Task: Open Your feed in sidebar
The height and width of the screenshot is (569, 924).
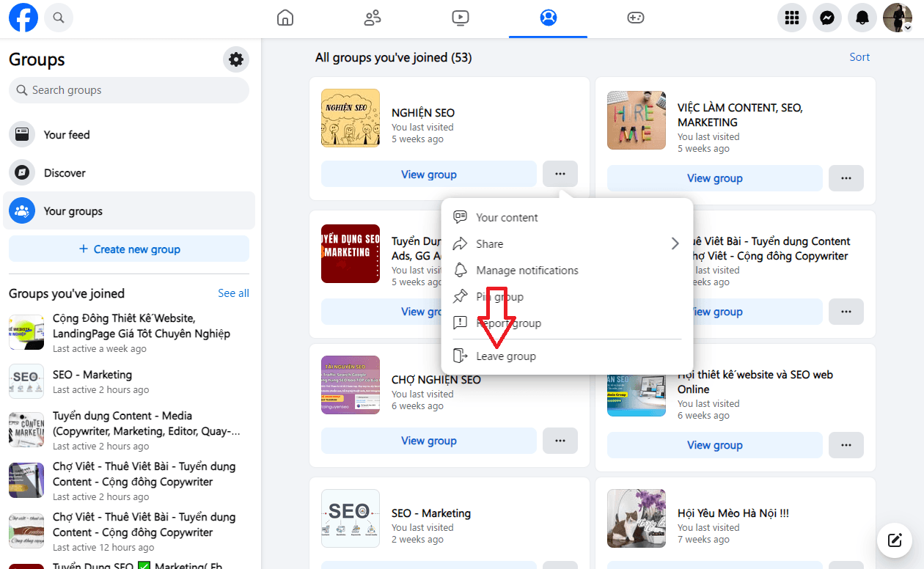Action: point(129,135)
